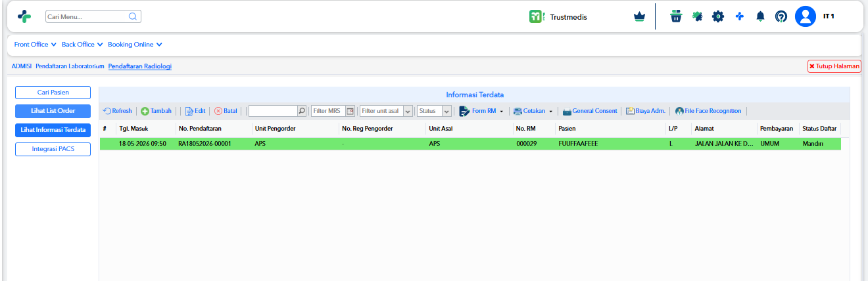
Task: Click the help question mark icon
Action: click(x=781, y=16)
